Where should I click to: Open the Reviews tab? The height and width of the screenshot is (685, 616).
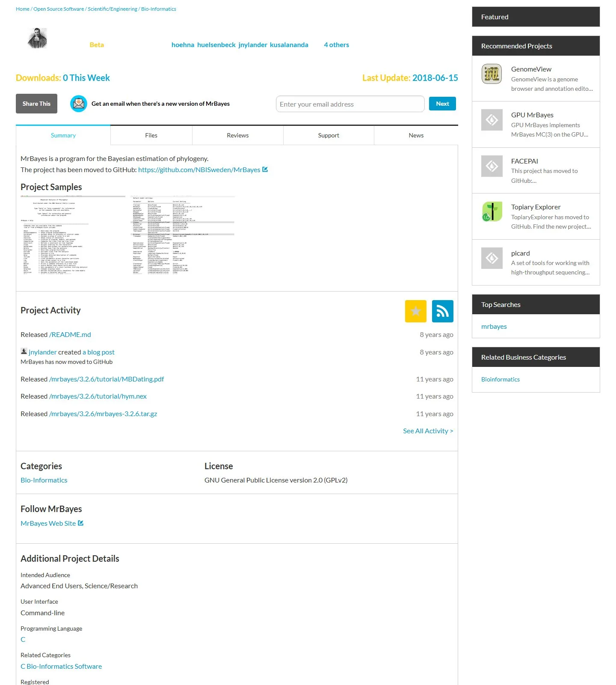click(238, 135)
